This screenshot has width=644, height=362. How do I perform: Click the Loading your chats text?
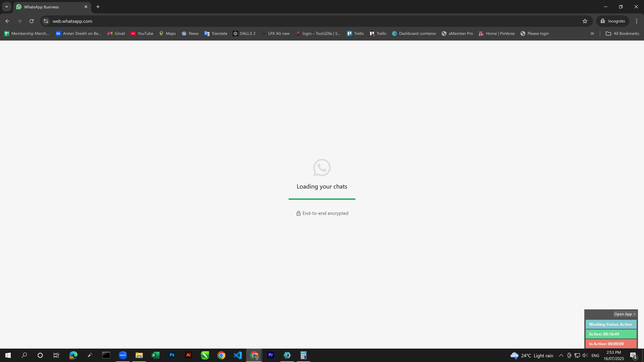pyautogui.click(x=322, y=187)
